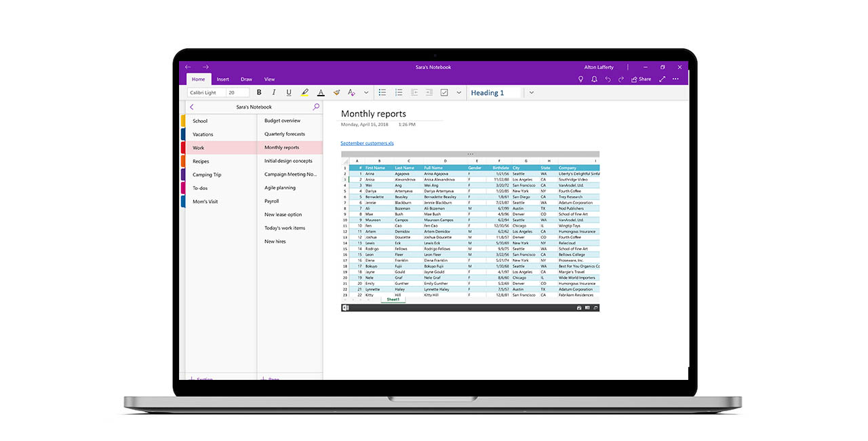Apply italic formatting
The height and width of the screenshot is (441, 868).
[x=274, y=93]
